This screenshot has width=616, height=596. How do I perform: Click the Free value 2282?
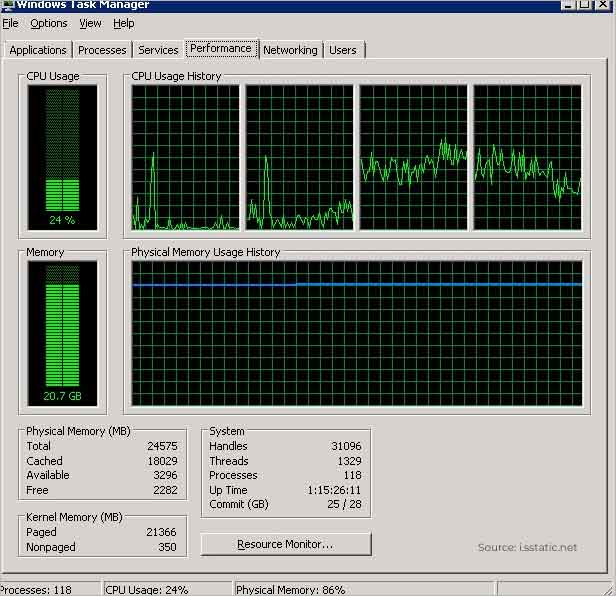click(165, 490)
